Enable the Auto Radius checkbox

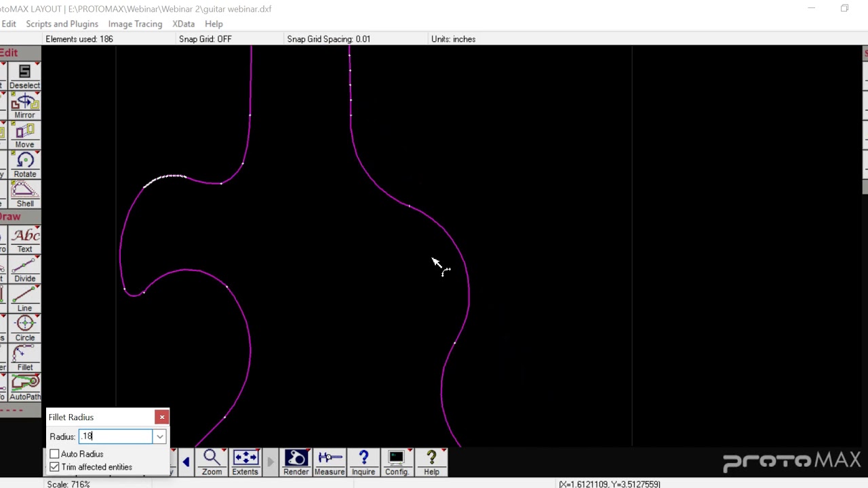click(x=54, y=454)
